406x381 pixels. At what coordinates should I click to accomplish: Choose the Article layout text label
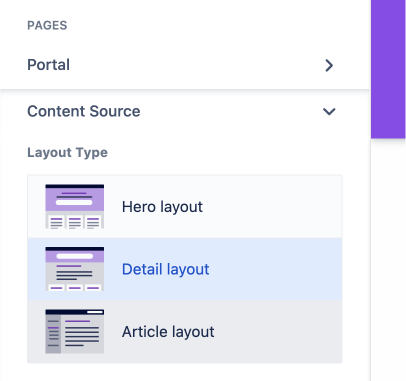tap(168, 332)
